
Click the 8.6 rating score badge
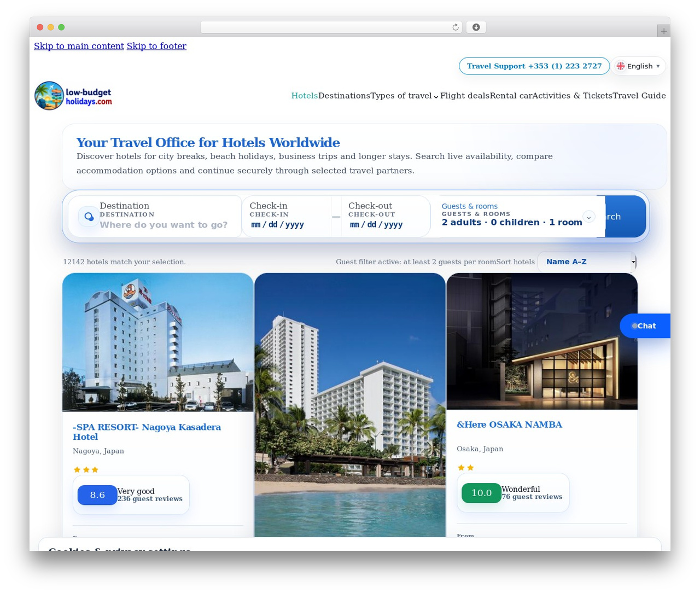click(x=97, y=495)
